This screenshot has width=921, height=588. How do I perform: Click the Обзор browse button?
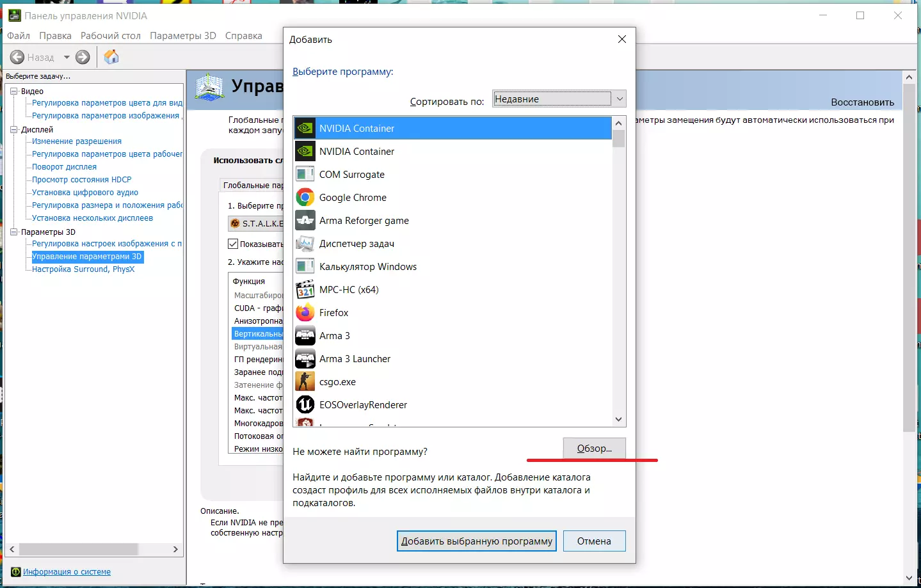click(595, 449)
